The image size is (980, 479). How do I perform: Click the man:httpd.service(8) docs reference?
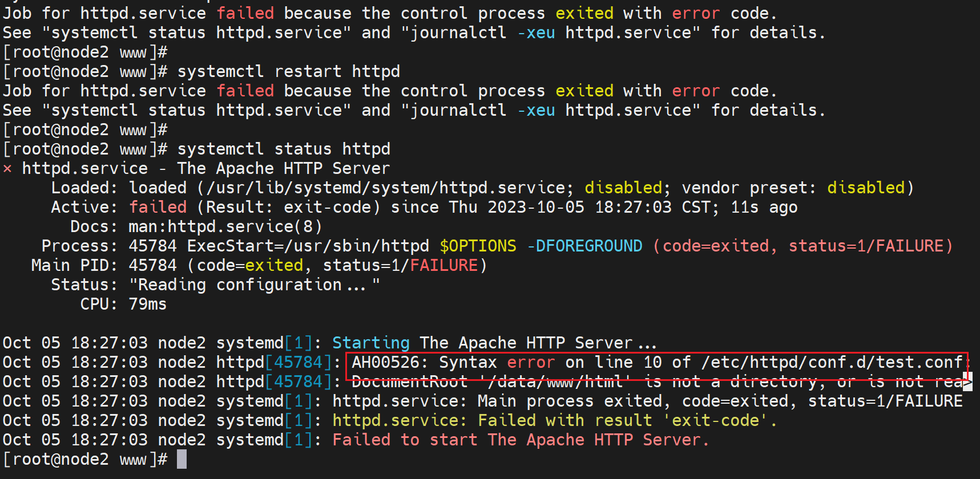tap(225, 227)
